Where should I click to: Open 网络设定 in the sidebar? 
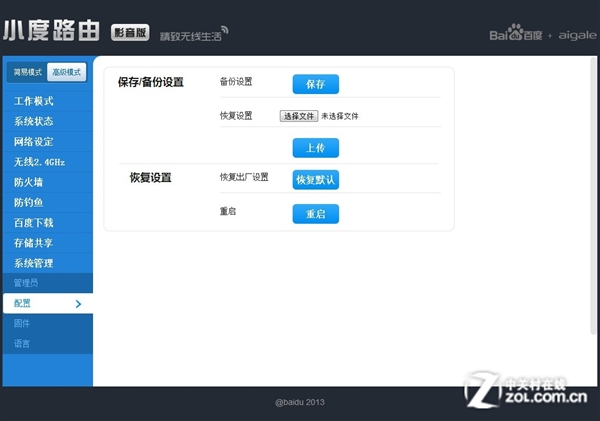(47, 142)
